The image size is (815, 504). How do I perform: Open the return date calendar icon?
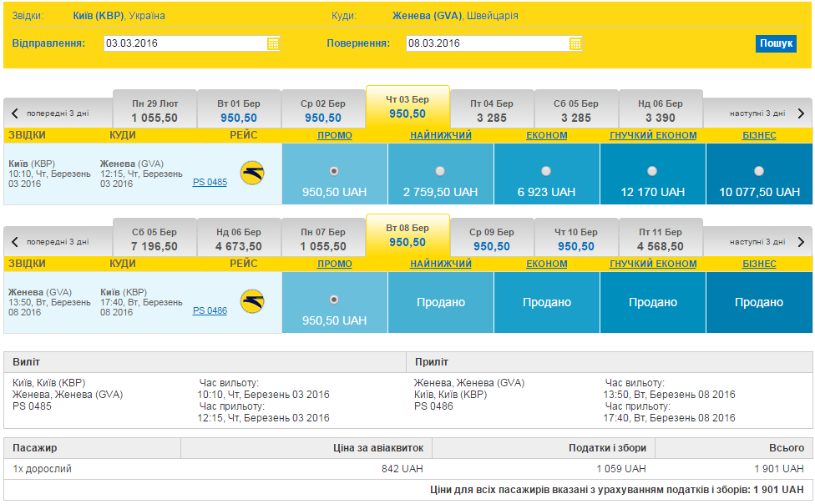click(x=575, y=43)
